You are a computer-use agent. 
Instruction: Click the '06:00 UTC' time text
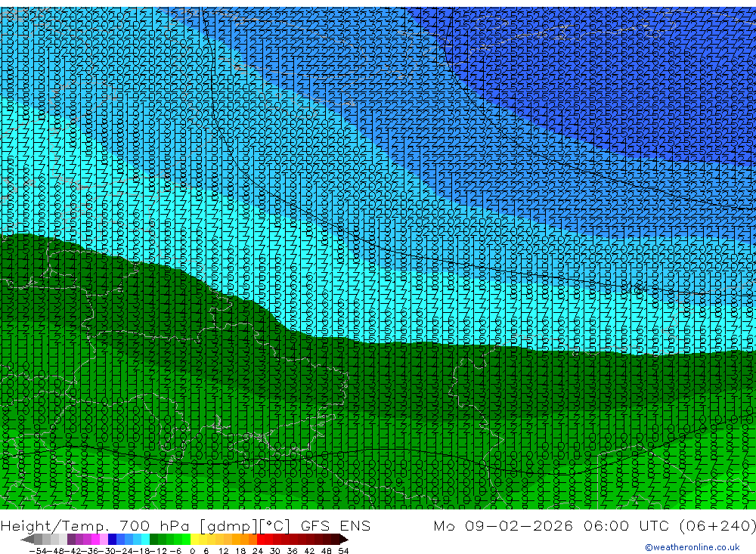tap(625, 525)
